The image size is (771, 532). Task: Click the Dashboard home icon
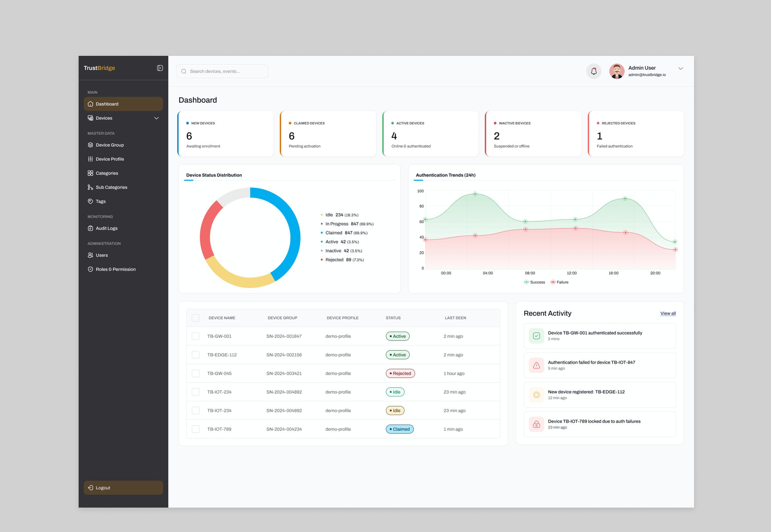pos(90,104)
